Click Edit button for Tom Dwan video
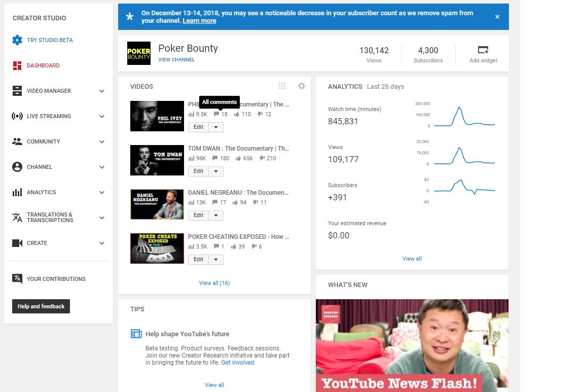The width and height of the screenshot is (584, 392). pyautogui.click(x=199, y=171)
